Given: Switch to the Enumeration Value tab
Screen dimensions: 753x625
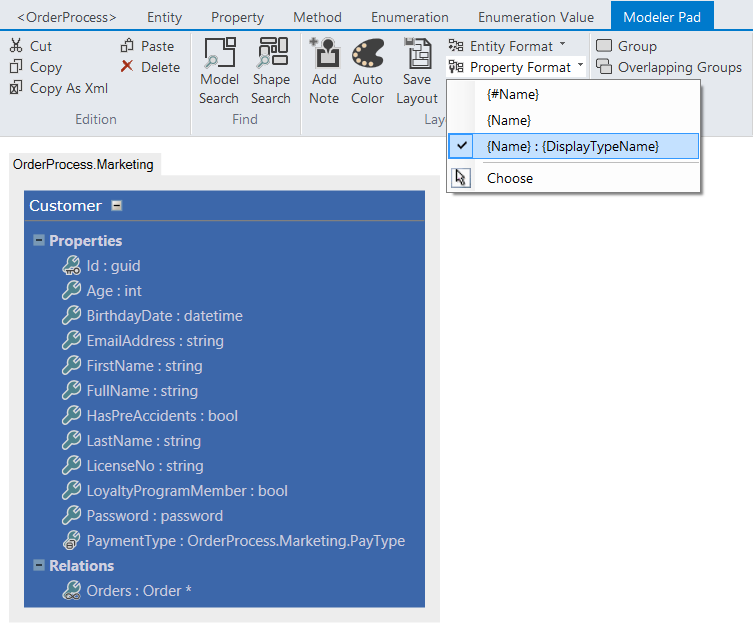Looking at the screenshot, I should point(536,17).
